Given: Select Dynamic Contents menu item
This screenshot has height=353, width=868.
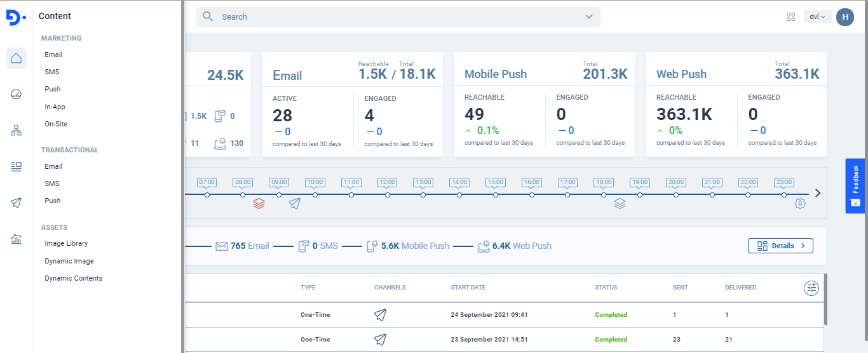Looking at the screenshot, I should coord(73,278).
